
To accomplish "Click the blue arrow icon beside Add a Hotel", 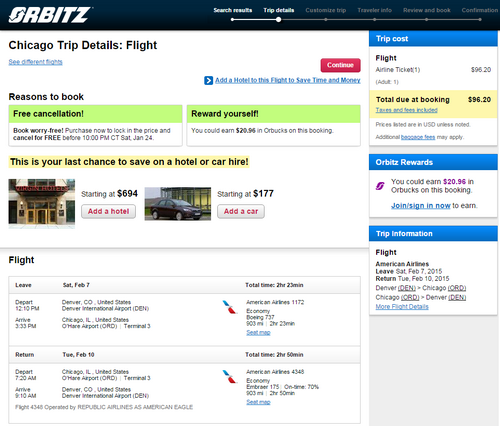I will [208, 80].
